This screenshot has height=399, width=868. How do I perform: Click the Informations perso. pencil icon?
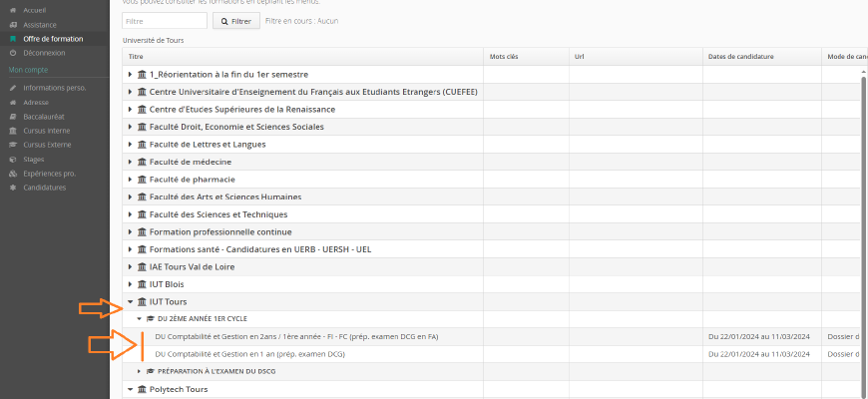tap(13, 88)
